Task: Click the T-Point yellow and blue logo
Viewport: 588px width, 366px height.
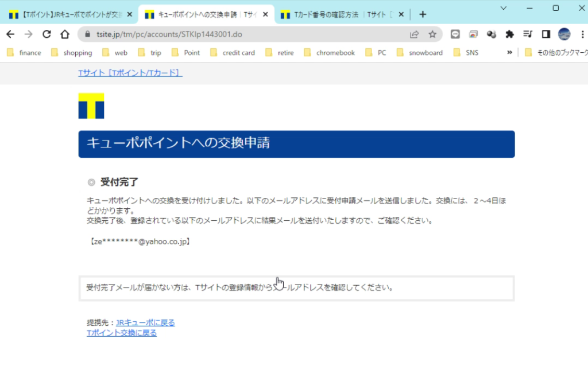Action: [91, 106]
